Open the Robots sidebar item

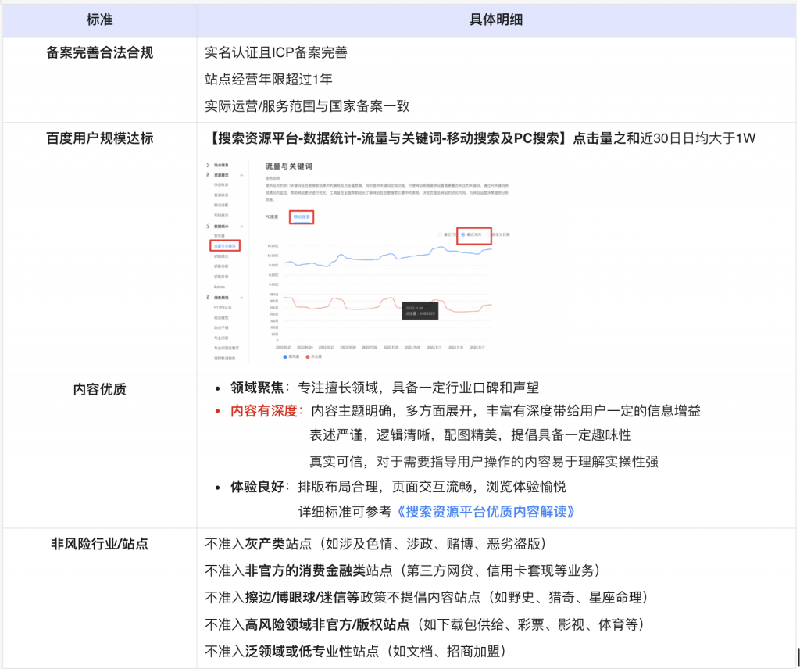point(220,287)
